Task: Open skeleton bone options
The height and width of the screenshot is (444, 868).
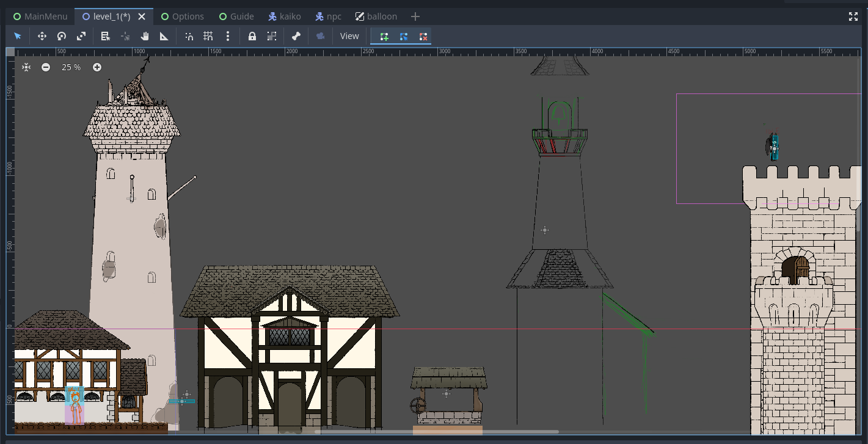Action: click(x=296, y=36)
